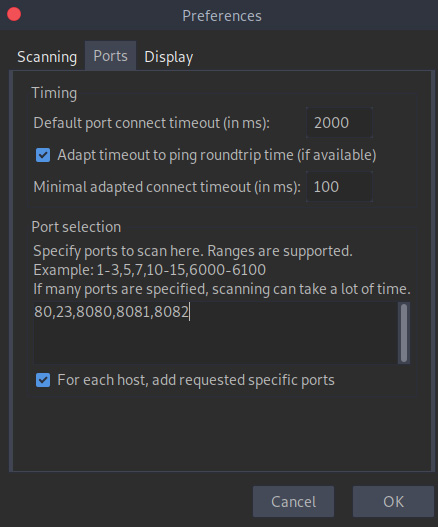Confirm settings with the OK button
438x527 pixels.
click(393, 501)
